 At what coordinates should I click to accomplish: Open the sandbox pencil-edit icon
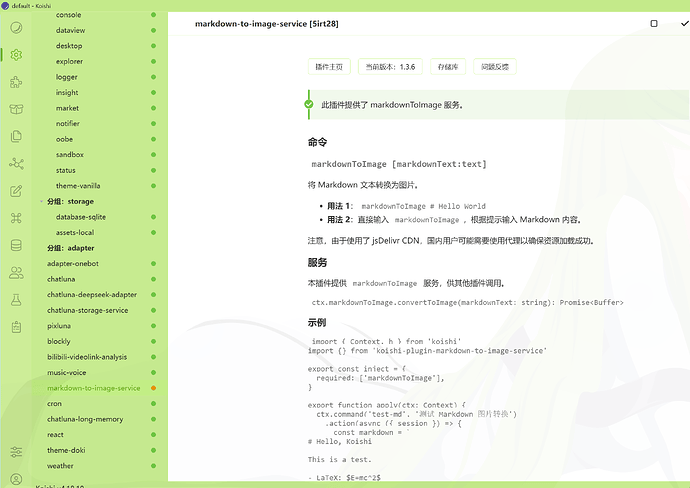click(16, 191)
